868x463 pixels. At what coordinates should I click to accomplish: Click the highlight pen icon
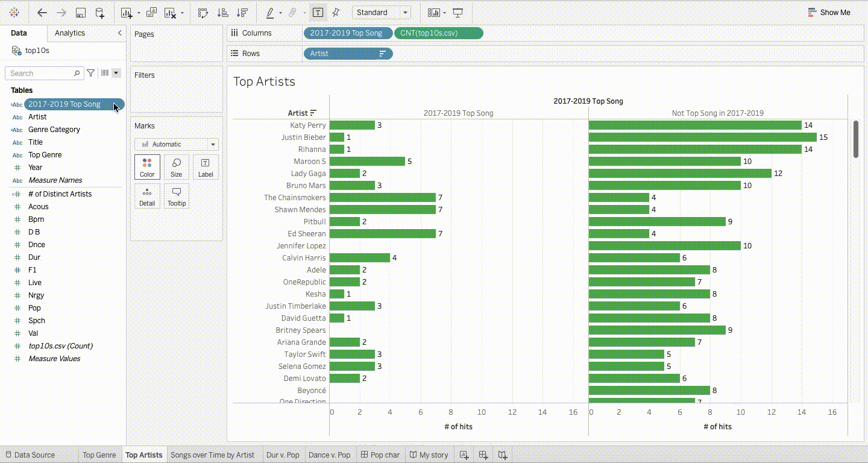click(x=270, y=13)
